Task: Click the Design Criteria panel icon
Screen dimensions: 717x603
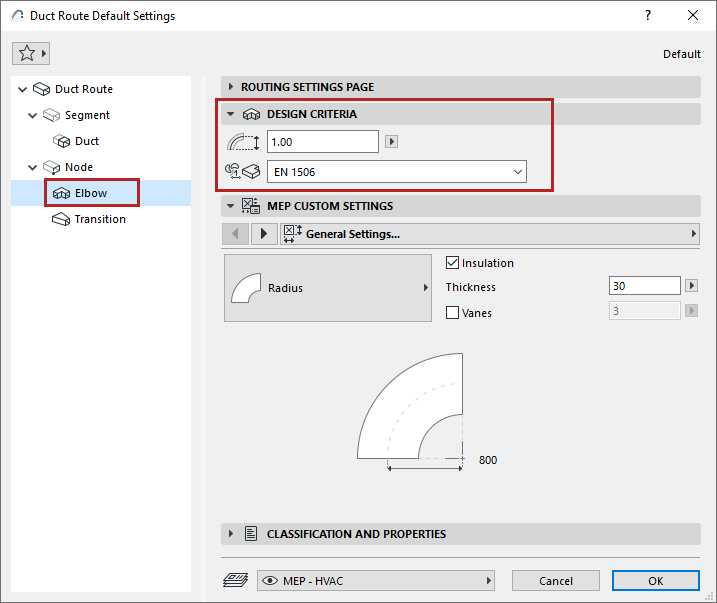Action: [251, 114]
